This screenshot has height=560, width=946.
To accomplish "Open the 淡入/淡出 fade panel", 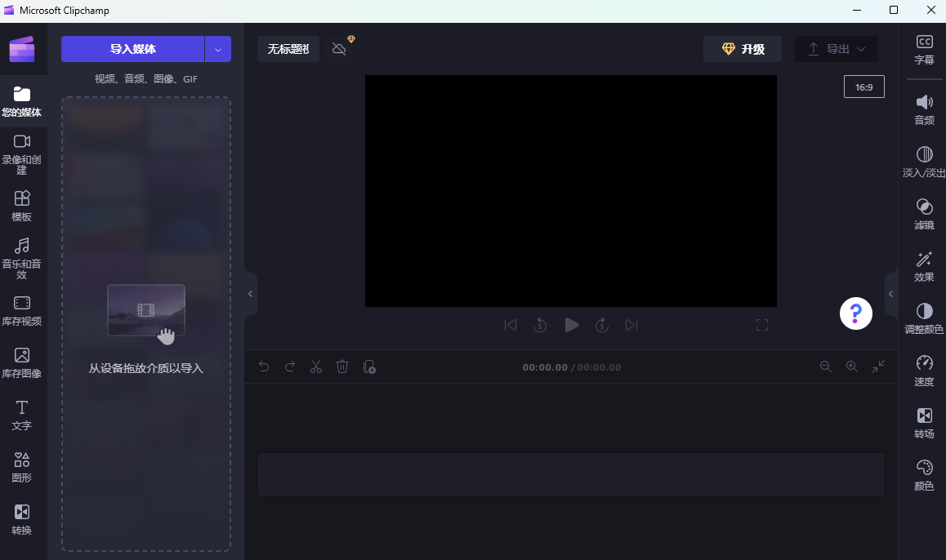I will [x=924, y=162].
